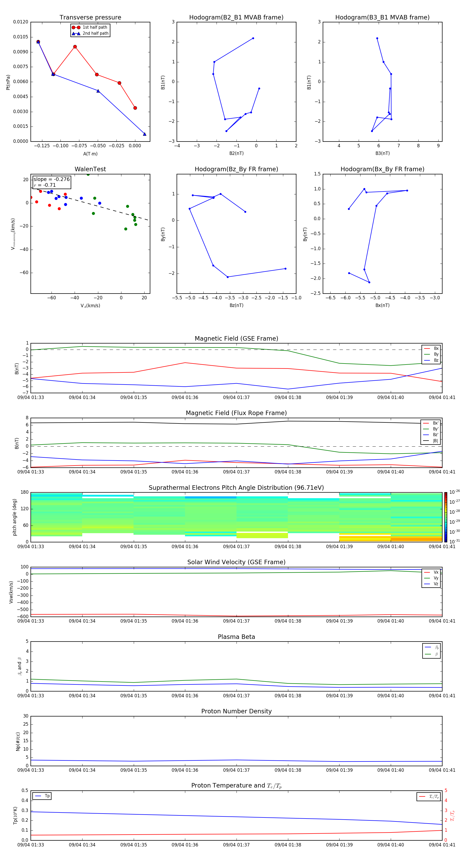Click the 'Vx' legend entry in velocity plot
Viewport: 473px width, 868px height.
[x=431, y=572]
